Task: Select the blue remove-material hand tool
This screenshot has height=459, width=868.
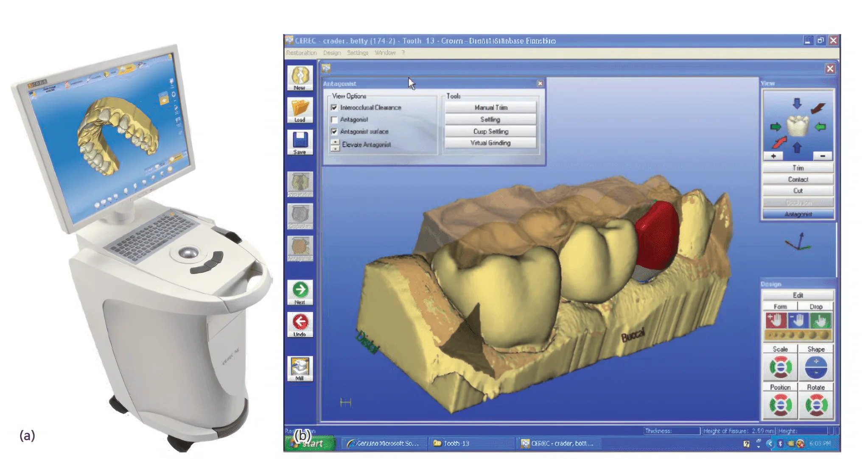Action: pyautogui.click(x=798, y=321)
